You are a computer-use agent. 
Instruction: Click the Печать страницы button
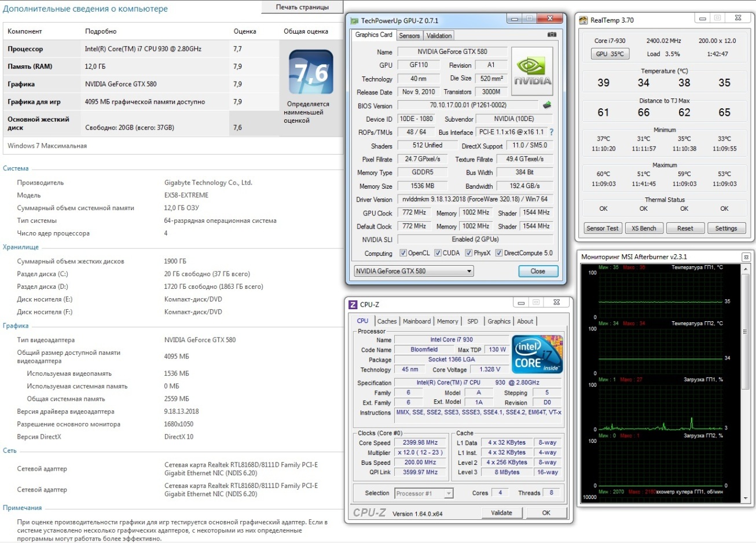click(302, 7)
